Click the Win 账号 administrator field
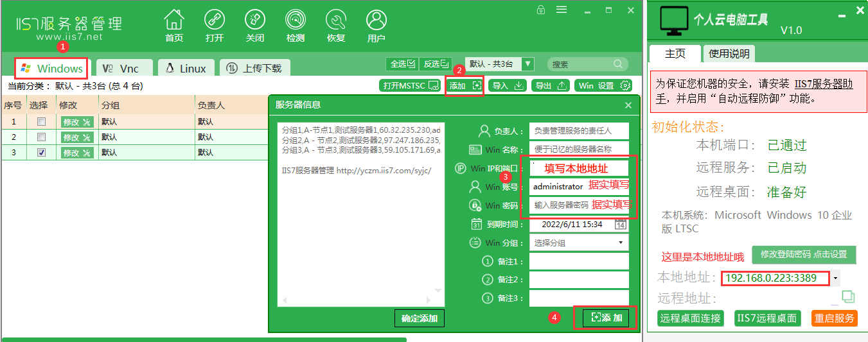 pyautogui.click(x=579, y=186)
